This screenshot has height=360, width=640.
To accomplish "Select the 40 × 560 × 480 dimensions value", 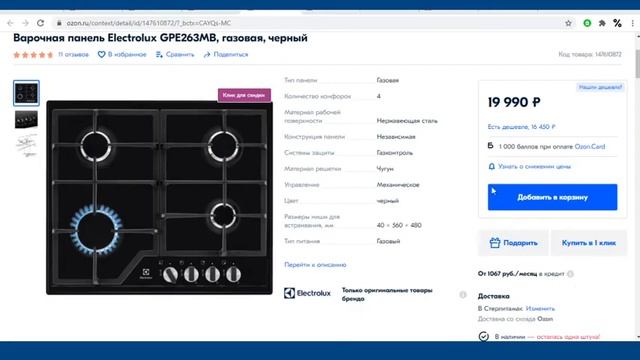I will coord(399,225).
